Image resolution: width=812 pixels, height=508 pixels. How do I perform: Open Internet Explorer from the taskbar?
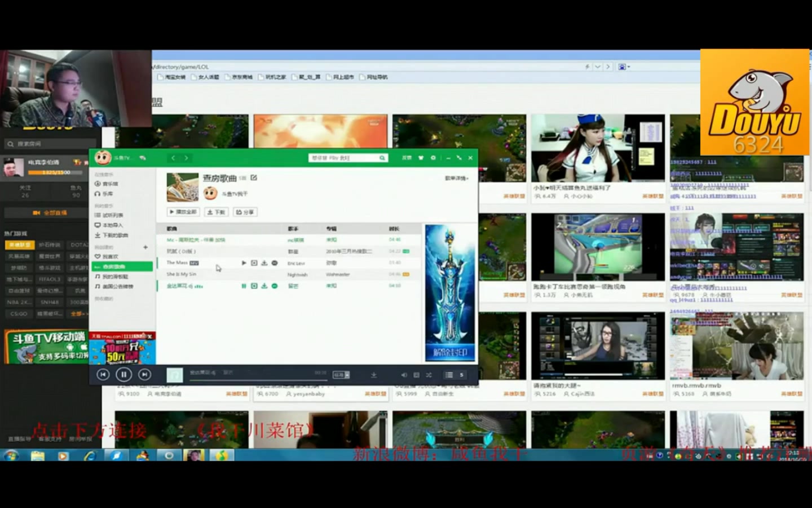click(x=90, y=456)
